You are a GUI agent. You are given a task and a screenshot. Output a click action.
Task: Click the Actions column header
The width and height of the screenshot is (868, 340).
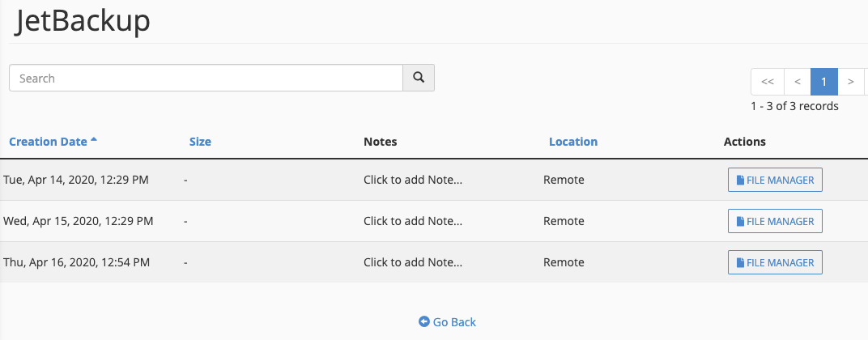pyautogui.click(x=745, y=141)
